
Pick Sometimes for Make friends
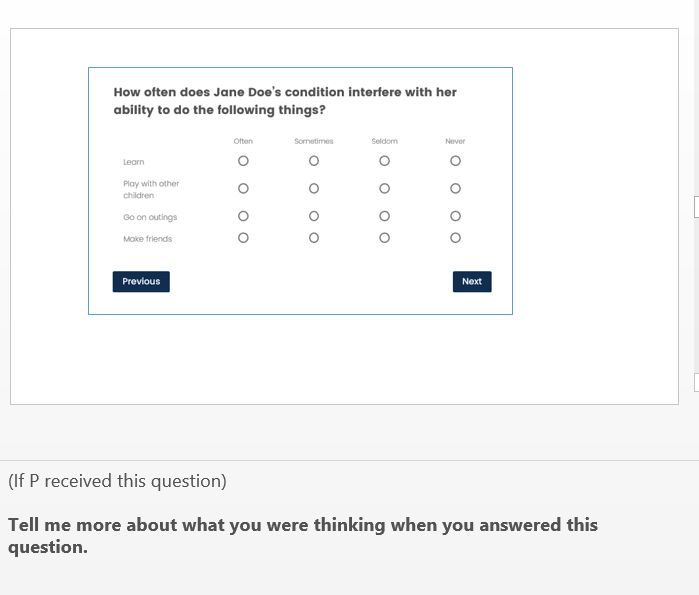point(314,238)
